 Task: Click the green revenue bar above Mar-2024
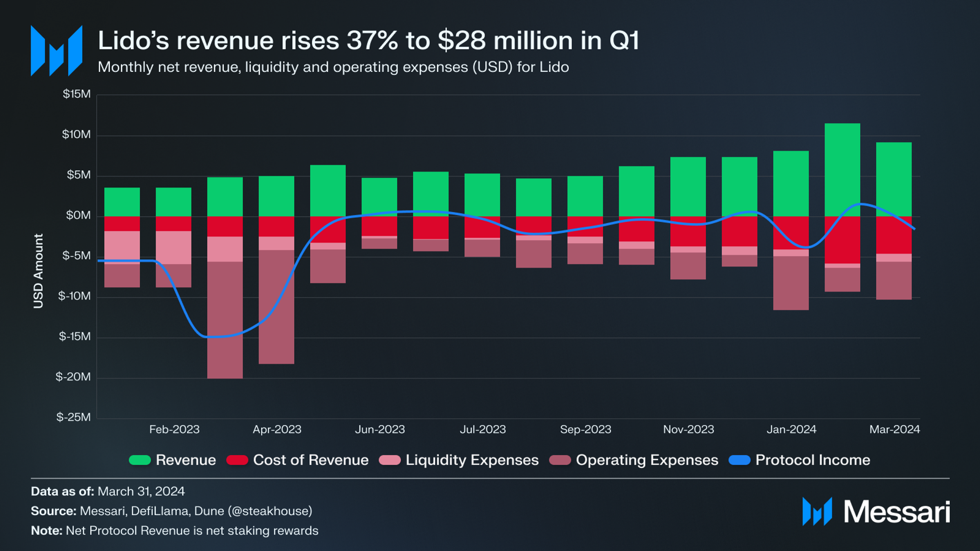(x=894, y=179)
